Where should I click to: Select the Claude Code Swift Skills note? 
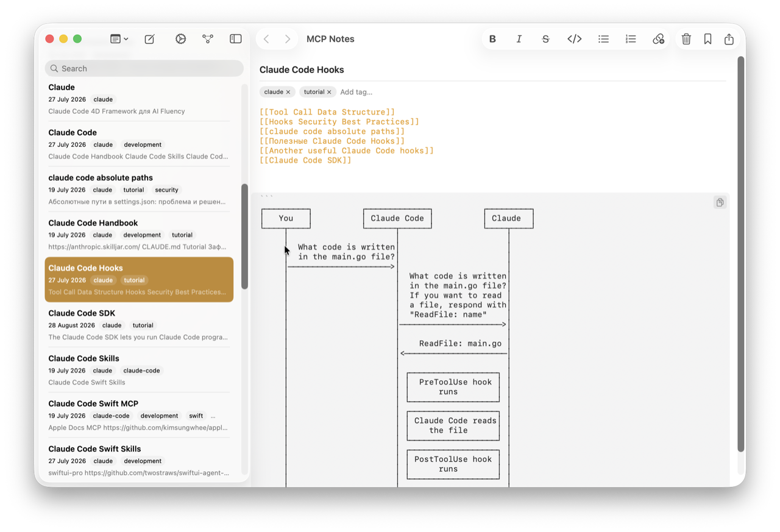tap(139, 460)
